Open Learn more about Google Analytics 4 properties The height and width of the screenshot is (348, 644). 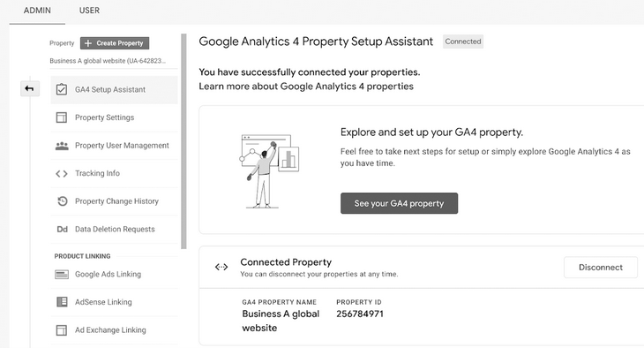(306, 87)
